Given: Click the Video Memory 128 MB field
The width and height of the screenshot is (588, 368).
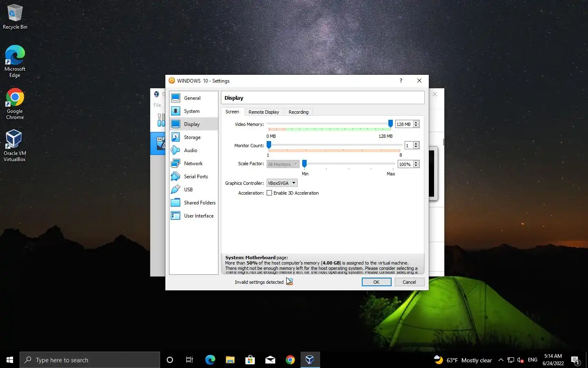Looking at the screenshot, I should [404, 124].
